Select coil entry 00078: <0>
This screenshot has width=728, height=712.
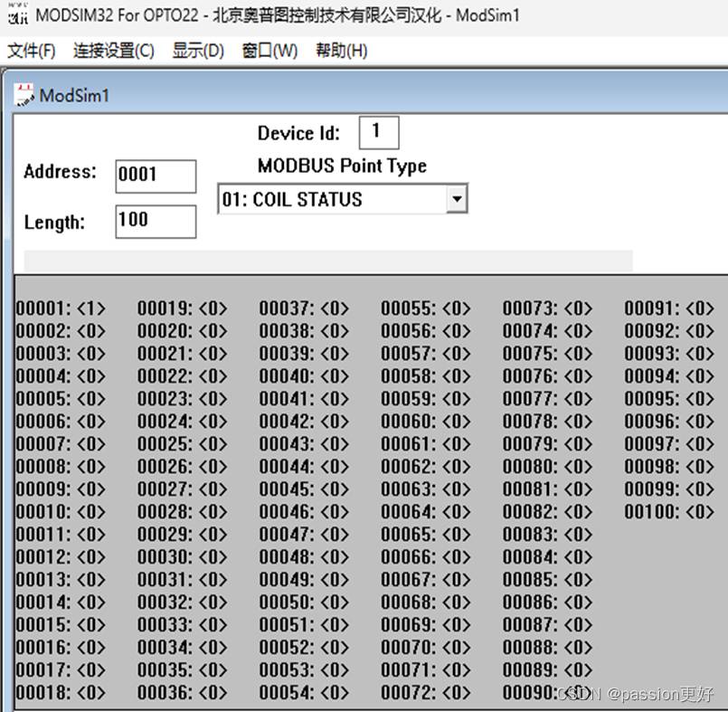[x=548, y=422]
